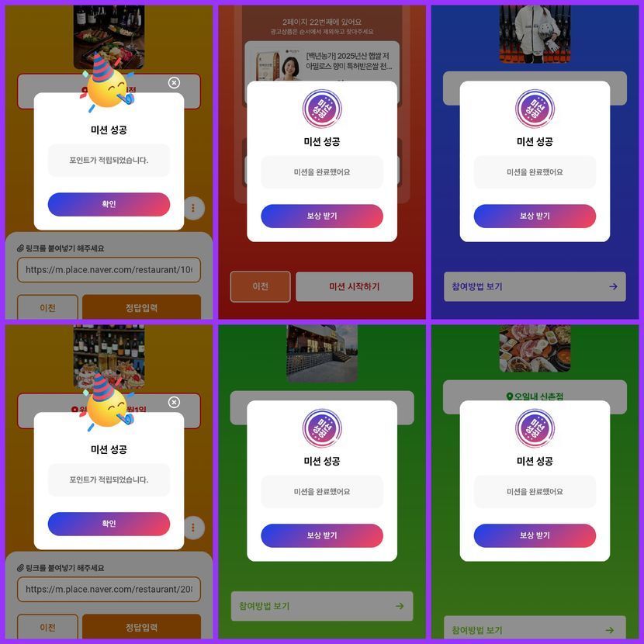Expand 참여방법 보기 arrow in bottom-middle green panel
Image resolution: width=644 pixels, height=644 pixels.
400,606
